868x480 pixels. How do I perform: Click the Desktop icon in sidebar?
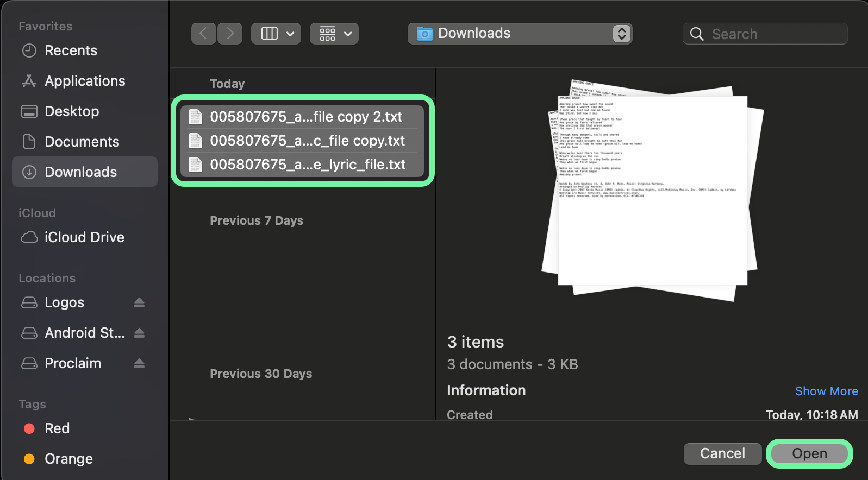(x=29, y=111)
